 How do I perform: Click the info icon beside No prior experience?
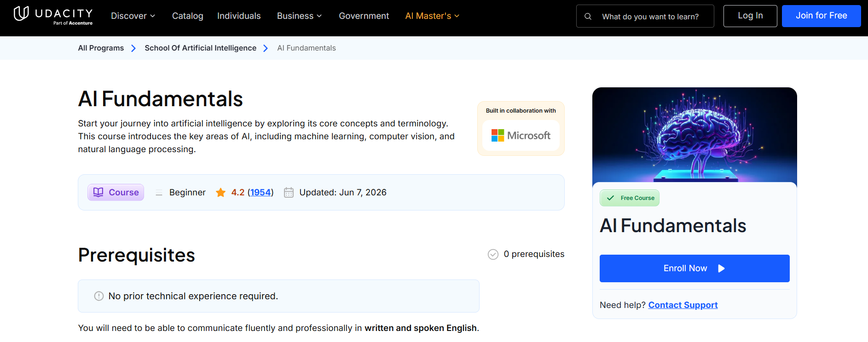coord(98,296)
